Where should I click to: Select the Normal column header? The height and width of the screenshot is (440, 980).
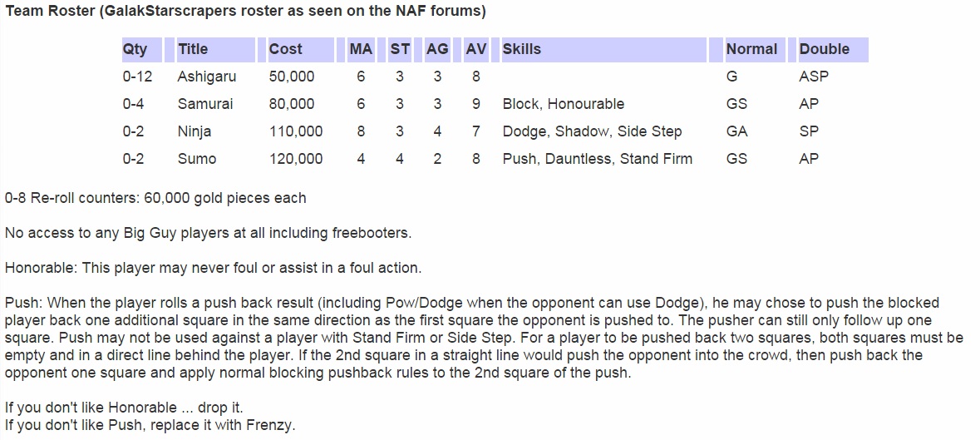751,49
